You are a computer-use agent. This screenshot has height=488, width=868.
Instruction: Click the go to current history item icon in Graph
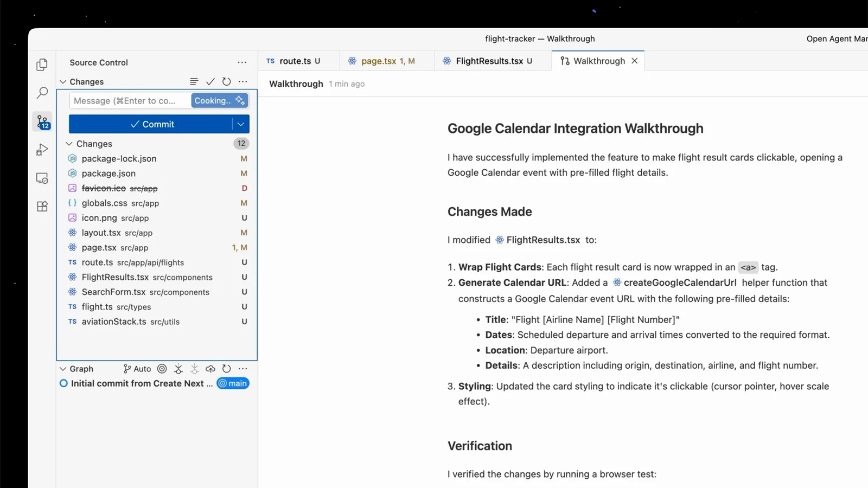(162, 369)
